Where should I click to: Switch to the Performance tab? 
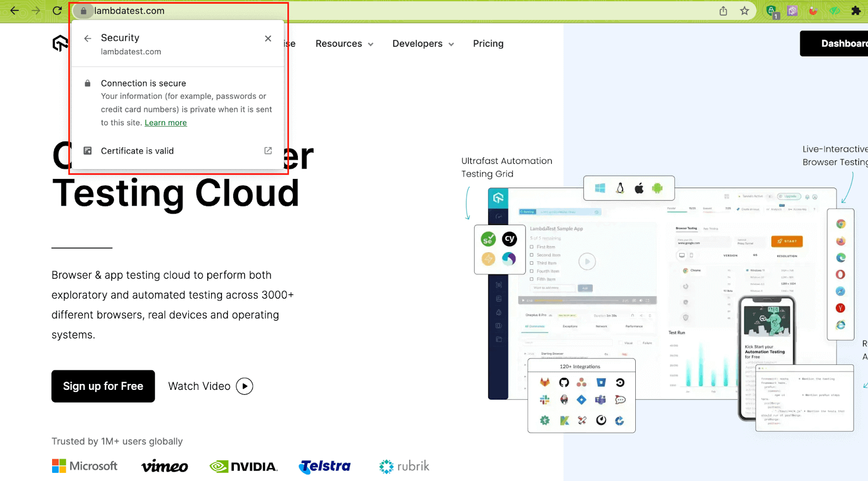634,326
